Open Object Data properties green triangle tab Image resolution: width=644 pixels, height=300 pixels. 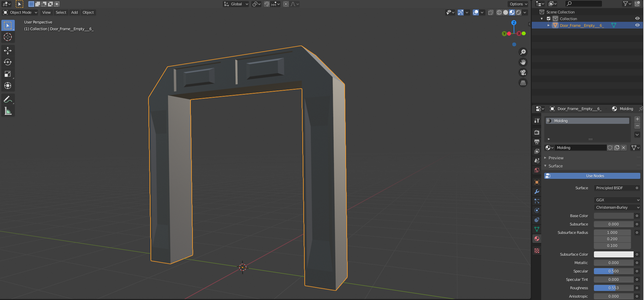537,229
